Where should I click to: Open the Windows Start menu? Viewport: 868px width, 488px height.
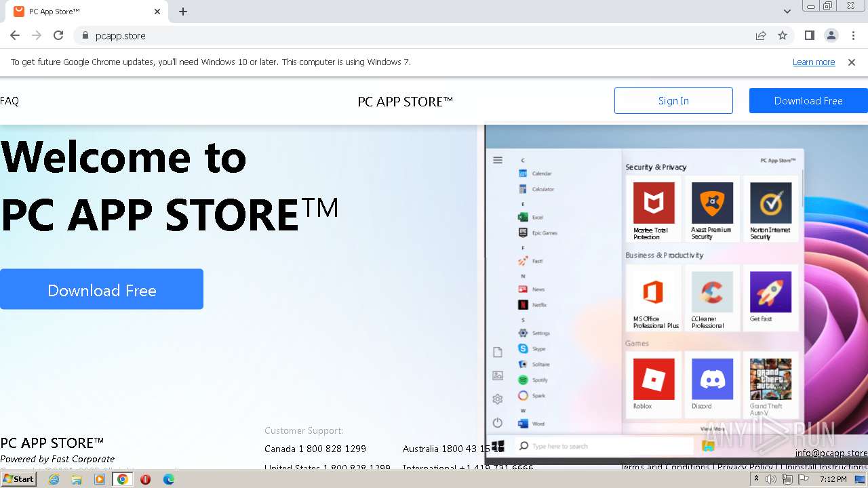coord(19,479)
